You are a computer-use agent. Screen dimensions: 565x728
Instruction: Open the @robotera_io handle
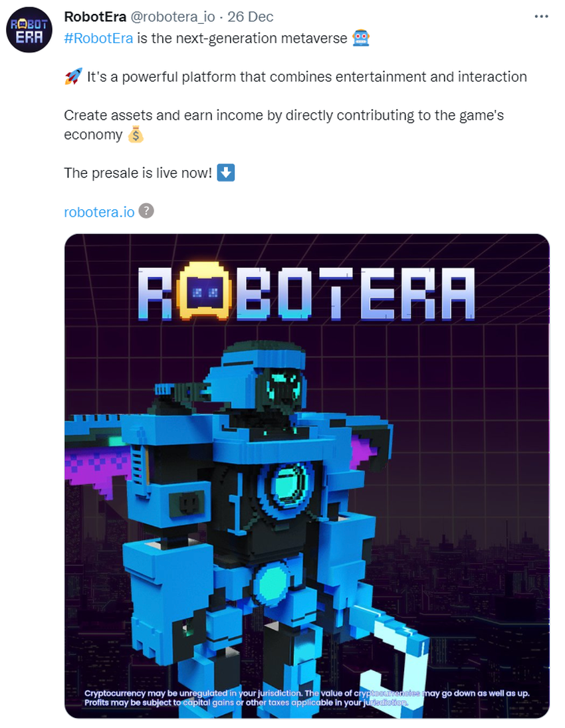coord(173,17)
